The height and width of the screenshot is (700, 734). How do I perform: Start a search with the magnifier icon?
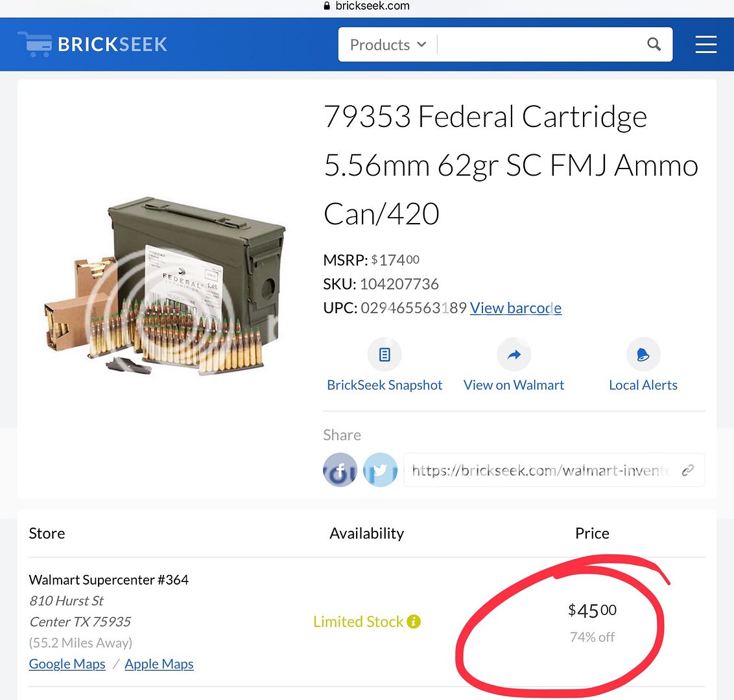pos(654,44)
